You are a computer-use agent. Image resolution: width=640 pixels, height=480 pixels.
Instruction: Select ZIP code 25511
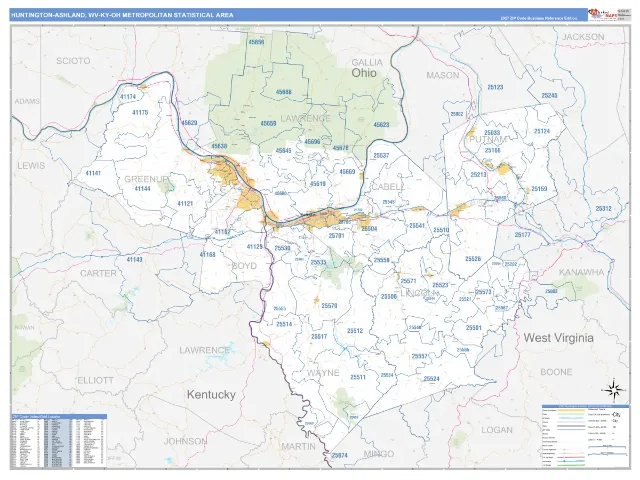point(358,377)
